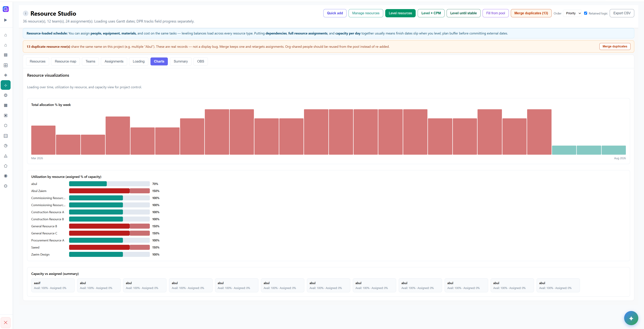Click the Manage resources button

pyautogui.click(x=366, y=13)
